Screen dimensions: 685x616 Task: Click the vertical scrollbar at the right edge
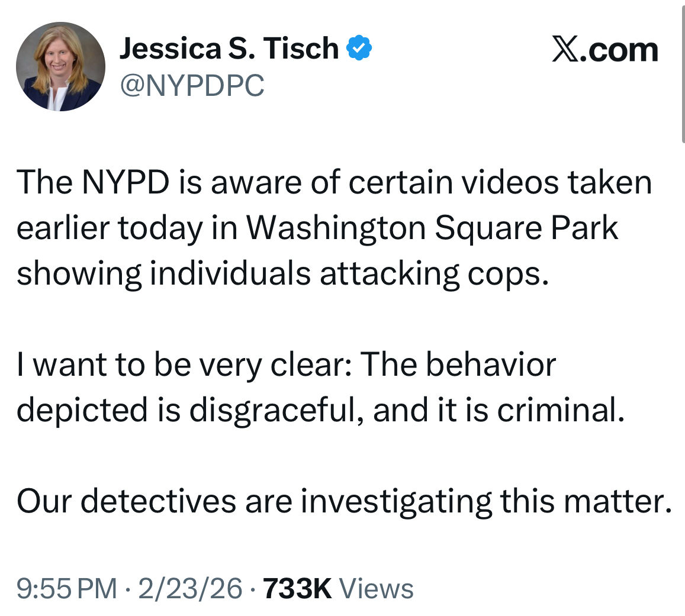(x=683, y=71)
